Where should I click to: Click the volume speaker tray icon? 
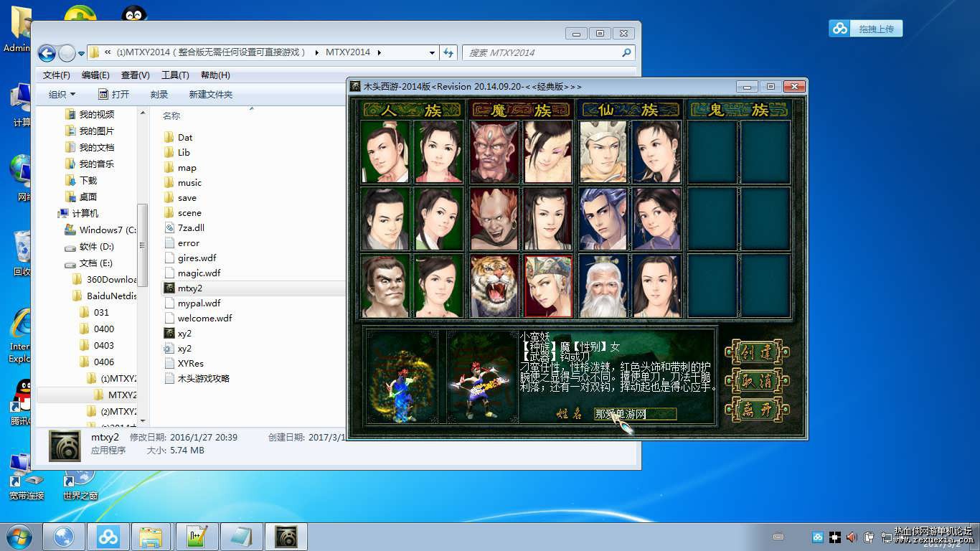pos(852,537)
